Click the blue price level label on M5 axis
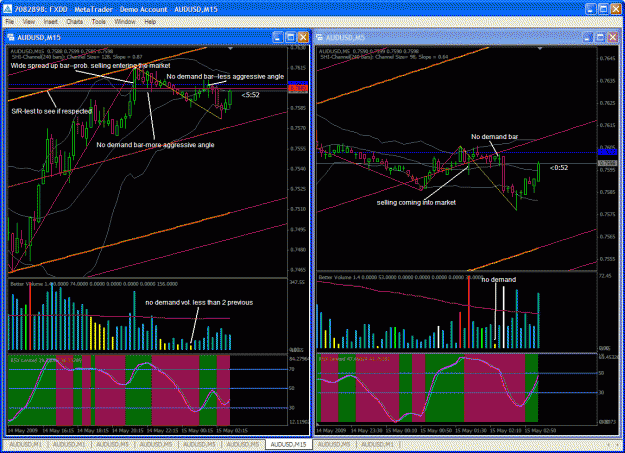Image resolution: width=625 pixels, height=453 pixels. [607, 152]
